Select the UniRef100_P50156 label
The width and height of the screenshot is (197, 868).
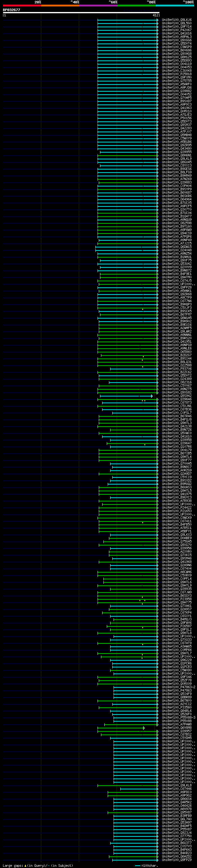click(x=176, y=118)
